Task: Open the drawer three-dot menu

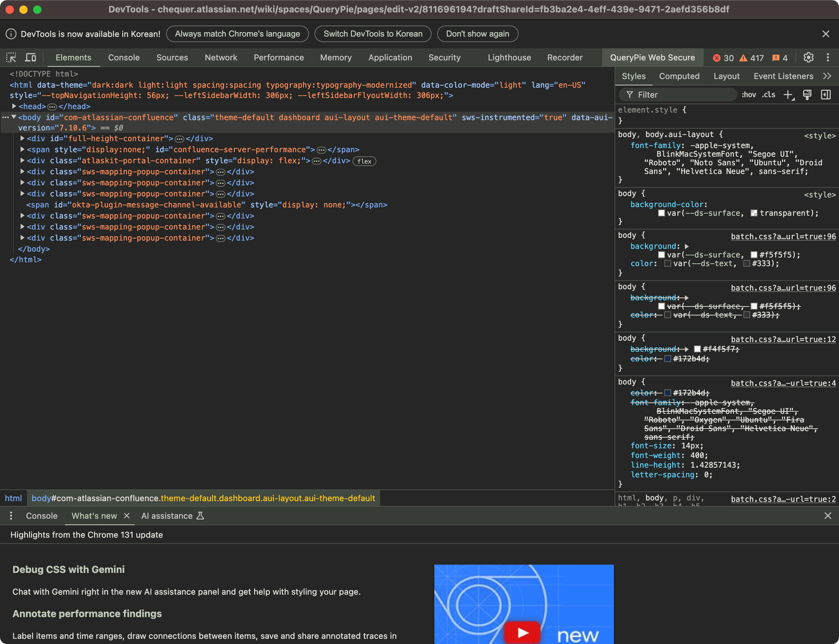Action: tap(11, 516)
